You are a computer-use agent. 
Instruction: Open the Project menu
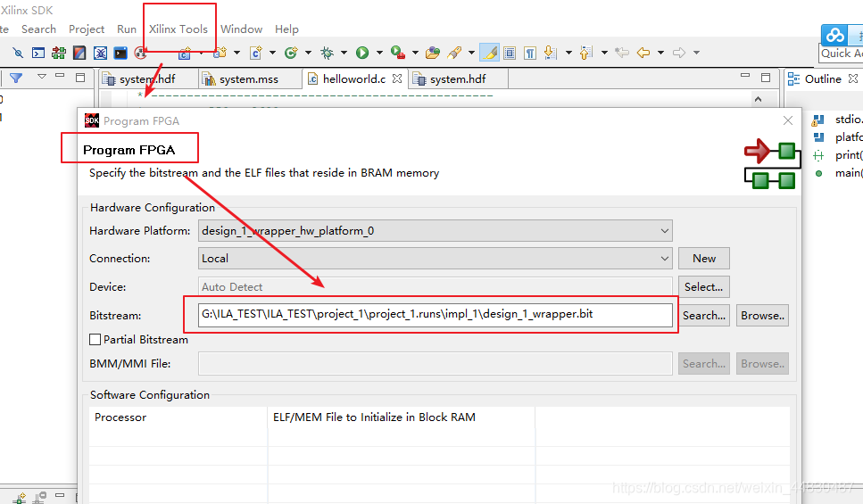click(x=87, y=29)
